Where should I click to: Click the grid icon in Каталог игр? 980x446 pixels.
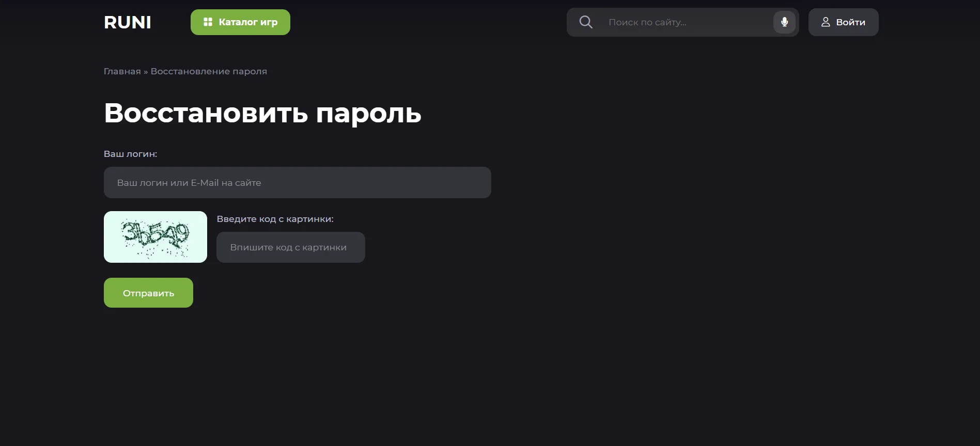tap(208, 22)
